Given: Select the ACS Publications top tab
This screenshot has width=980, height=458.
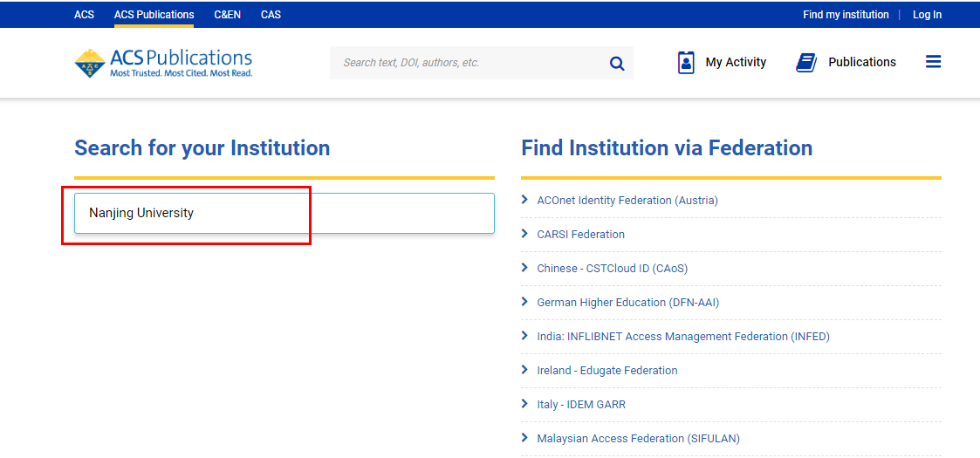Looking at the screenshot, I should click(154, 15).
